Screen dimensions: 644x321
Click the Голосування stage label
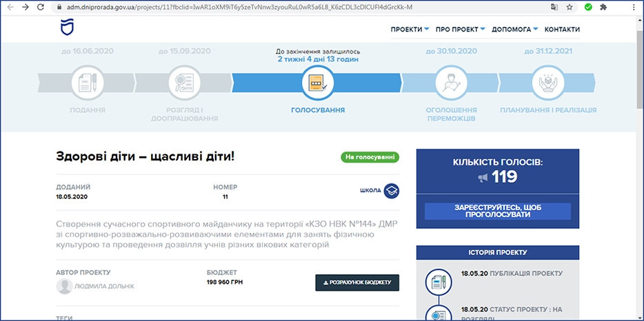317,110
